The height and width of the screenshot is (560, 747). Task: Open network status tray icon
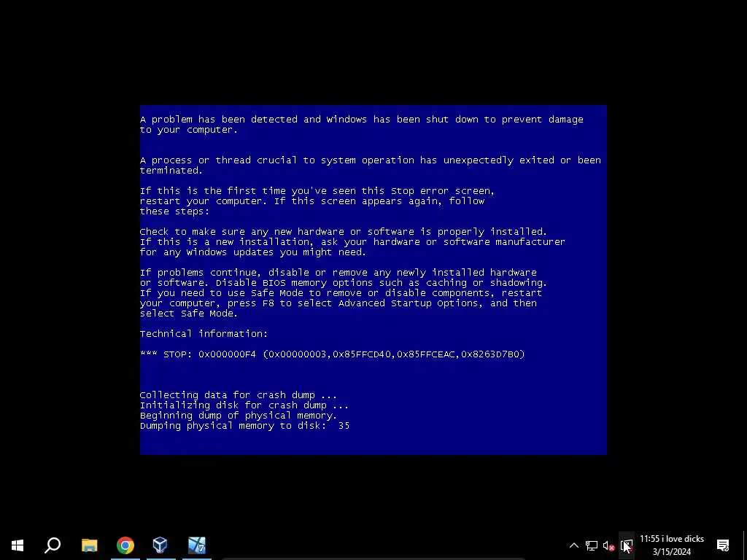pos(591,545)
